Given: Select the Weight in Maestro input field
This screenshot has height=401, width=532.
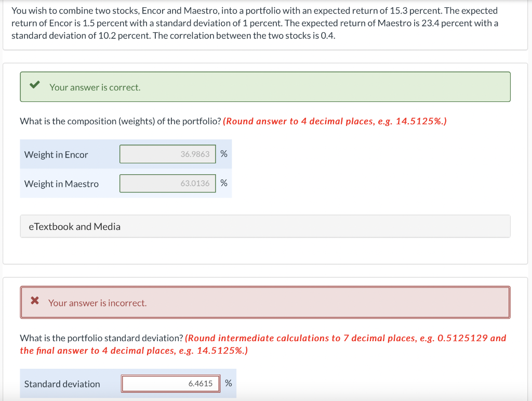Looking at the screenshot, I should (x=167, y=183).
